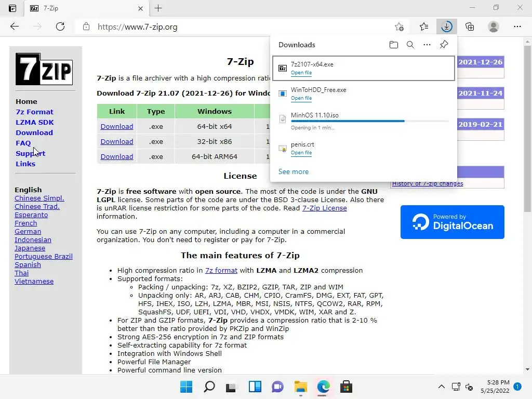Screen dimensions: 532x399
Task: Open File Explorer from taskbar
Action: pos(301,387)
